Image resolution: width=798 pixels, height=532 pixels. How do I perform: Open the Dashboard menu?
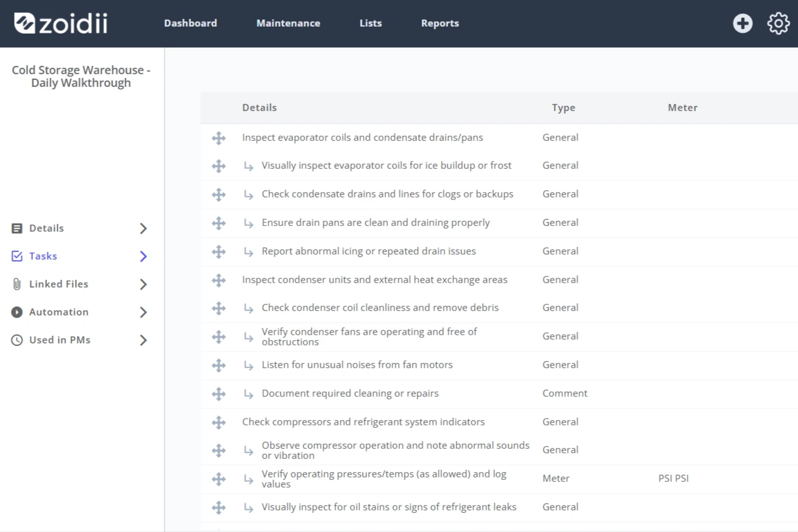190,23
